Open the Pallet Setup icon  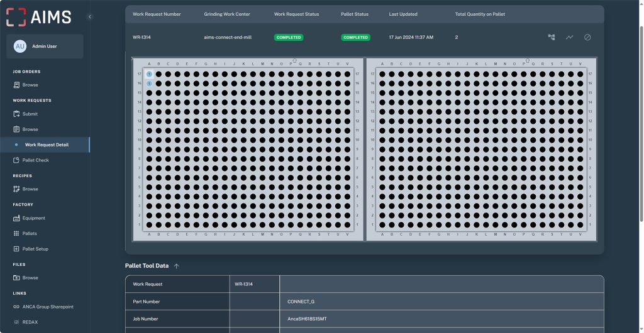point(17,249)
